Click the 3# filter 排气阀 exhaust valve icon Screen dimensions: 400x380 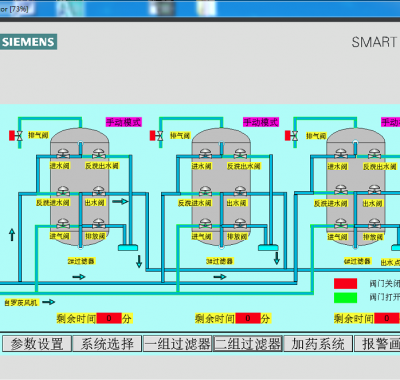[157, 136]
